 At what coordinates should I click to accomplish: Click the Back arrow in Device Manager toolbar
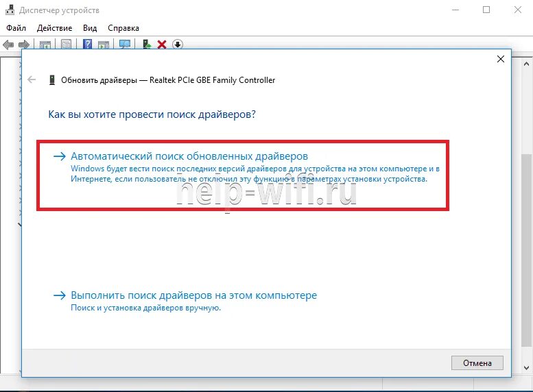8,45
